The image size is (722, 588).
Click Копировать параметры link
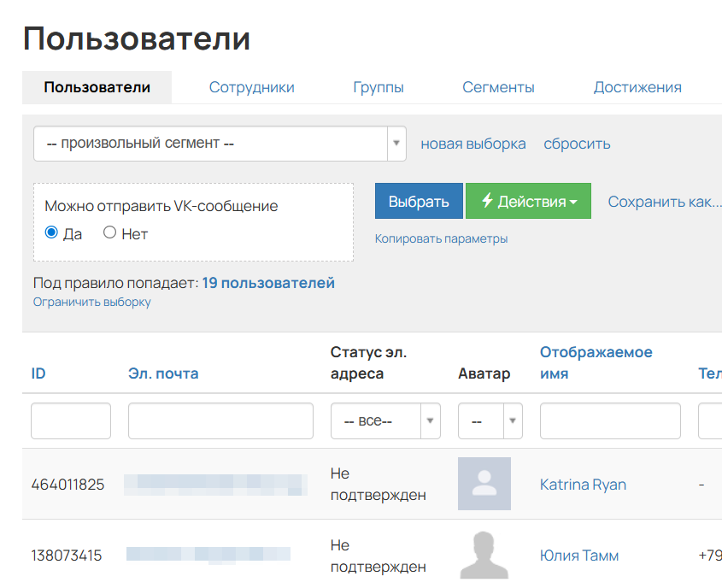[x=441, y=238]
